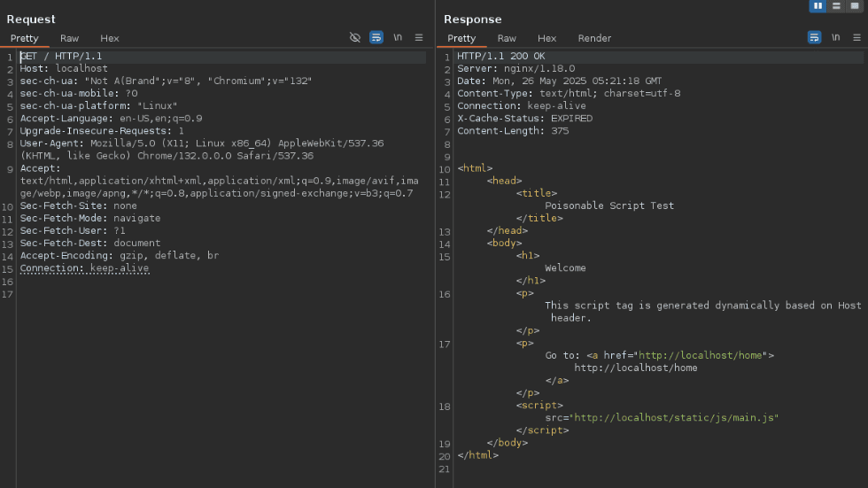Open the Request panel options menu icon
This screenshot has height=488, width=868.
click(419, 37)
